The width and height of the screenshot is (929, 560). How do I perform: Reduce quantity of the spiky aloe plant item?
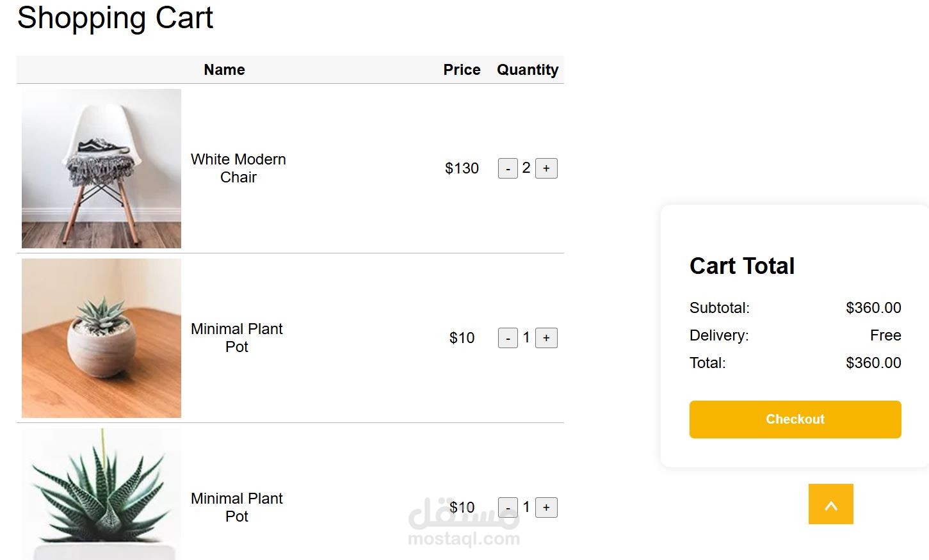click(x=508, y=508)
